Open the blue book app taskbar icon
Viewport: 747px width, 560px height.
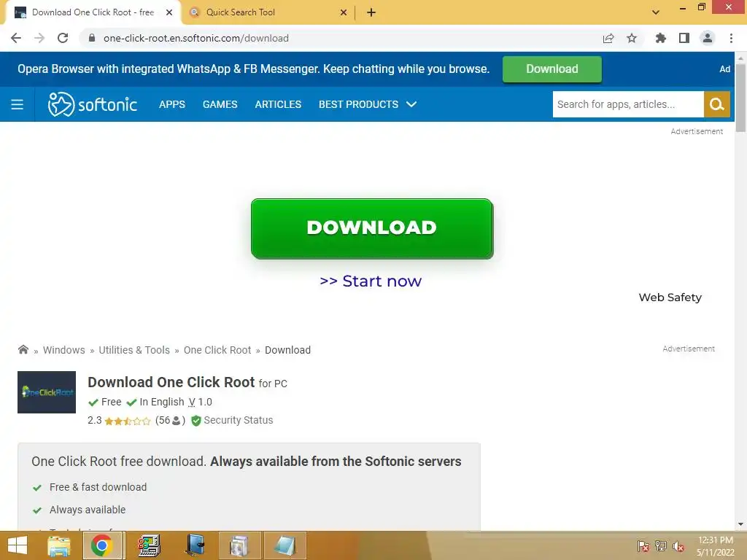click(196, 545)
